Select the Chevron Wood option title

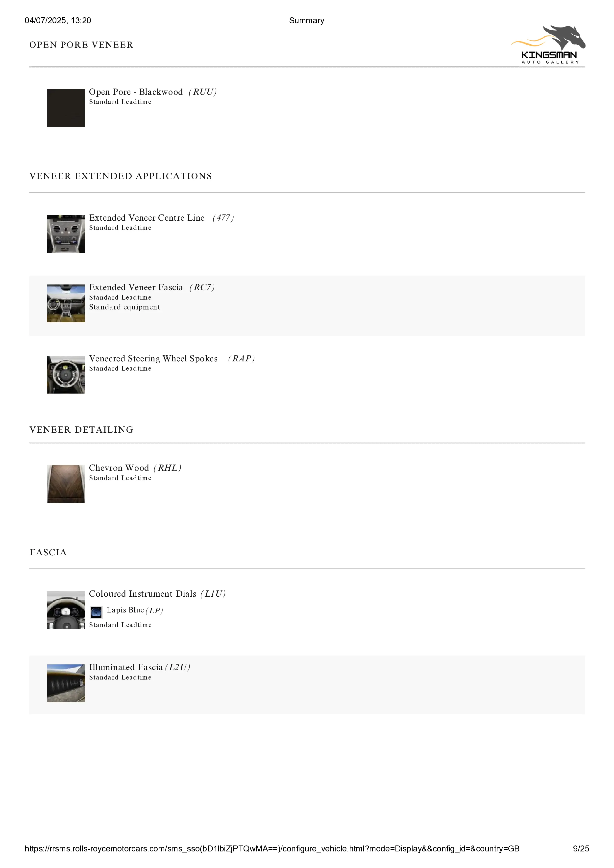point(119,468)
